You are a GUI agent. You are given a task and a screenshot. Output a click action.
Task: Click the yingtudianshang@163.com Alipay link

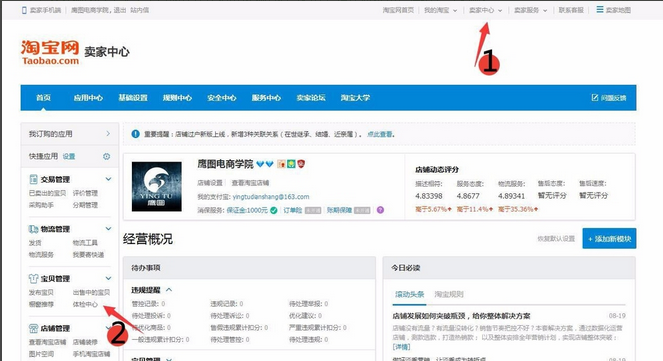click(x=271, y=197)
